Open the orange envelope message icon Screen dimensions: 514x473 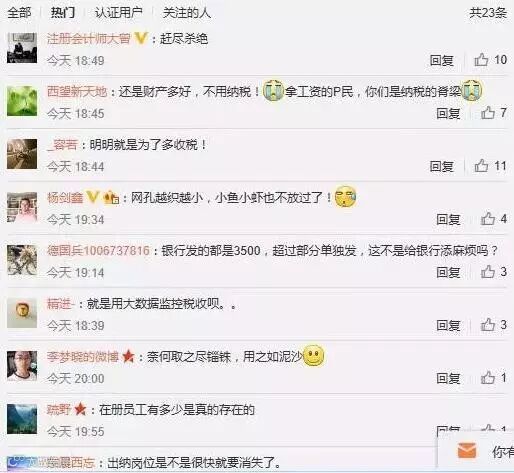coord(467,451)
